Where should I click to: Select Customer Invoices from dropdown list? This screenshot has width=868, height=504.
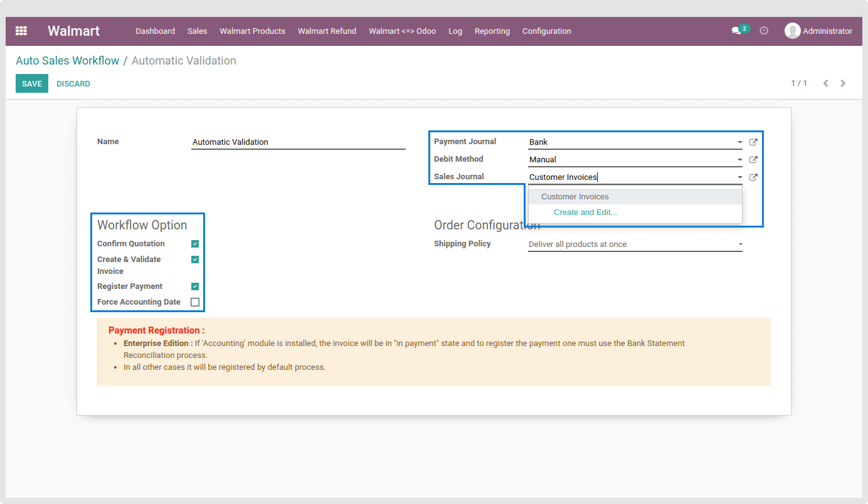click(x=635, y=197)
